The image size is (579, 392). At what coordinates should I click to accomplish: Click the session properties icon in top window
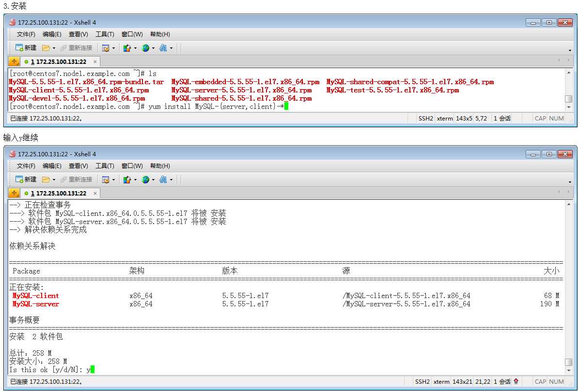tap(106, 48)
